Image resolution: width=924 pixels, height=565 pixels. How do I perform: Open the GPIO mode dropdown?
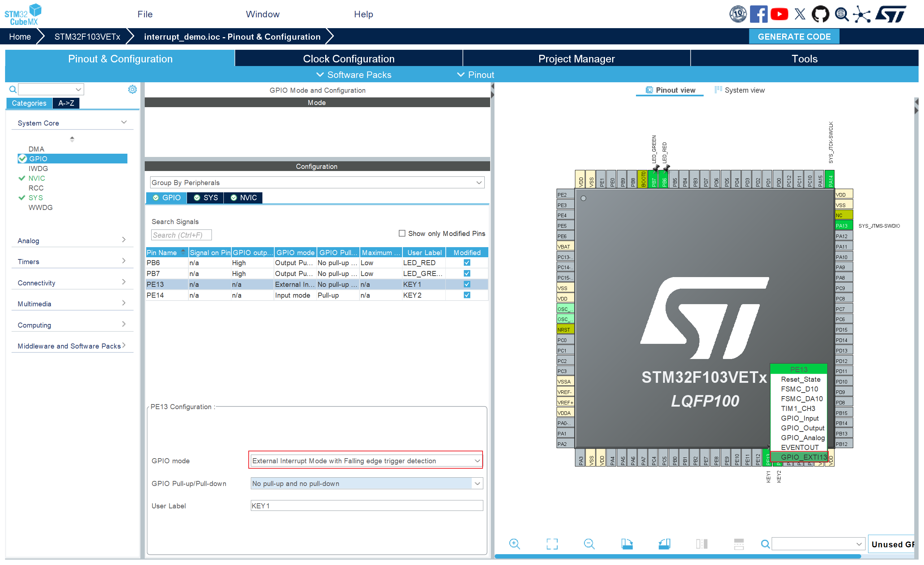[x=366, y=460]
